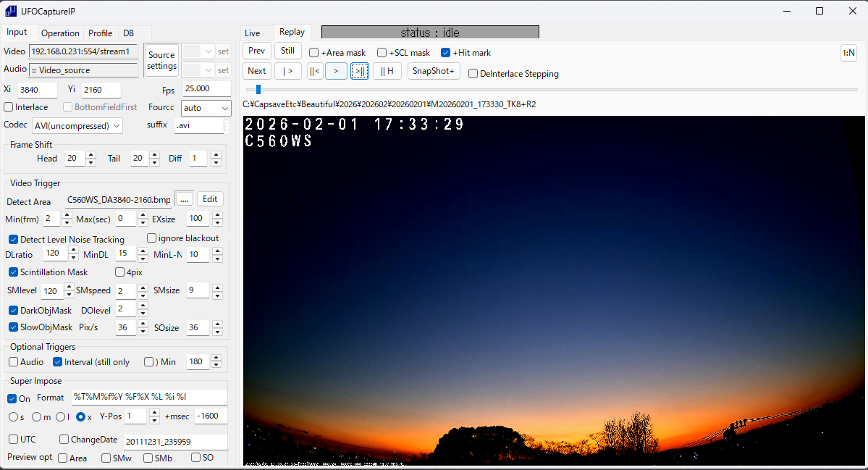Click the Source settings button

coord(161,60)
